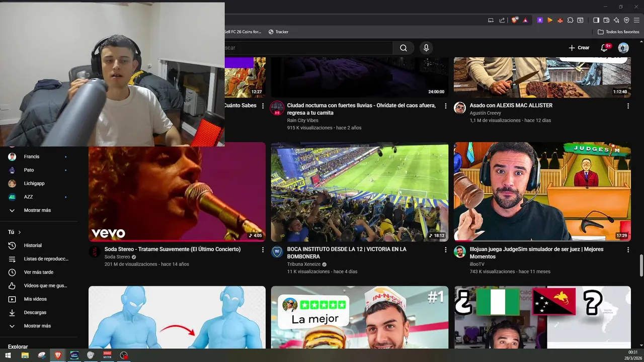The height and width of the screenshot is (362, 644).
Task: Open options menu for Ciudad nocturna video
Action: [445, 106]
